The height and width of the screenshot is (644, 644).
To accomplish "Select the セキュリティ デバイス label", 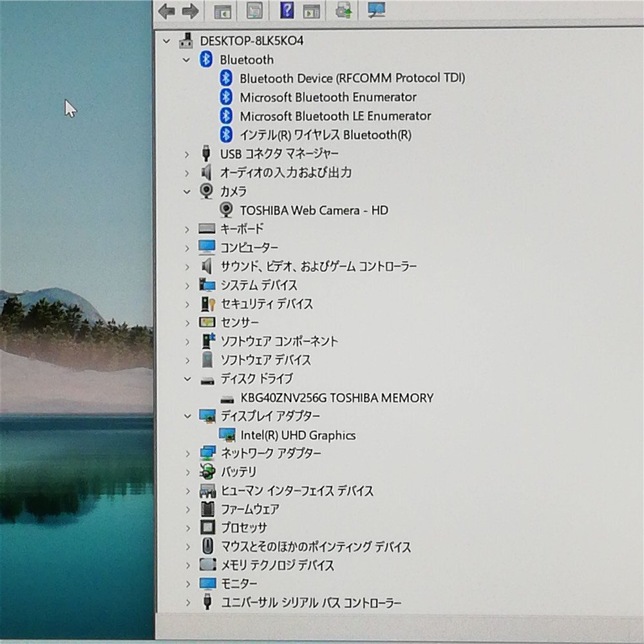I will [267, 304].
